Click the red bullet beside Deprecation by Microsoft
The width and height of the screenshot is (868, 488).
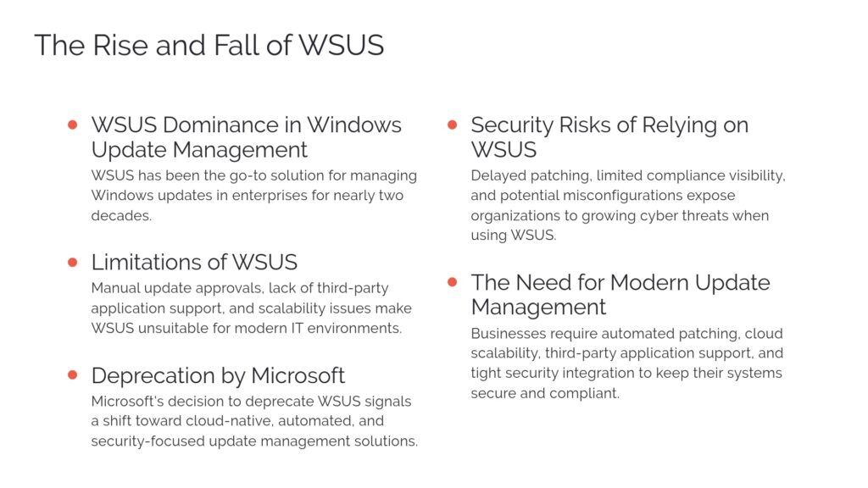coord(73,374)
